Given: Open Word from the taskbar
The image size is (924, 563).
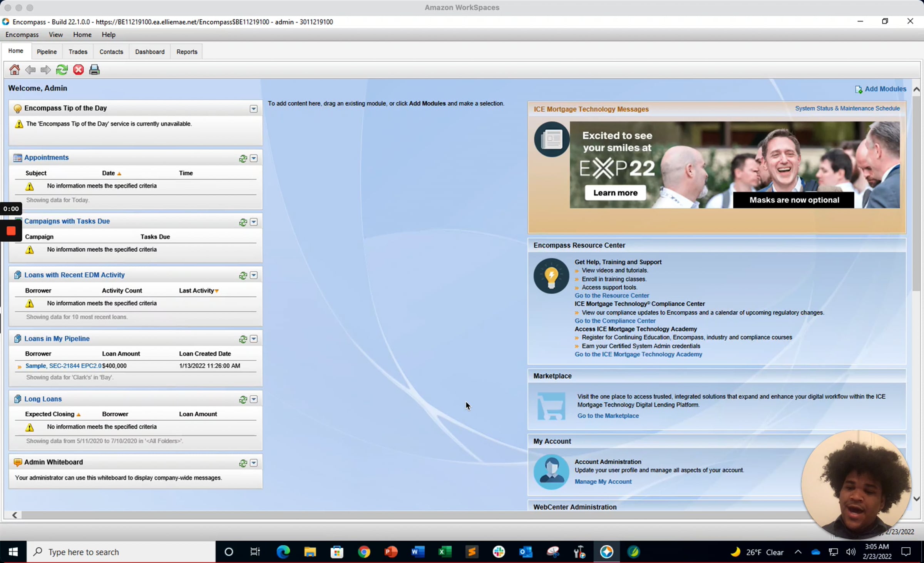Looking at the screenshot, I should 418,552.
